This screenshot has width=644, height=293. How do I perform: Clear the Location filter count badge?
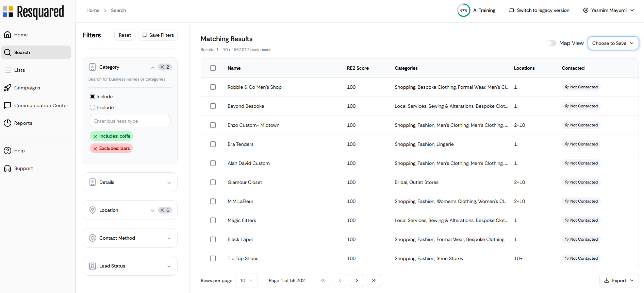[163, 210]
